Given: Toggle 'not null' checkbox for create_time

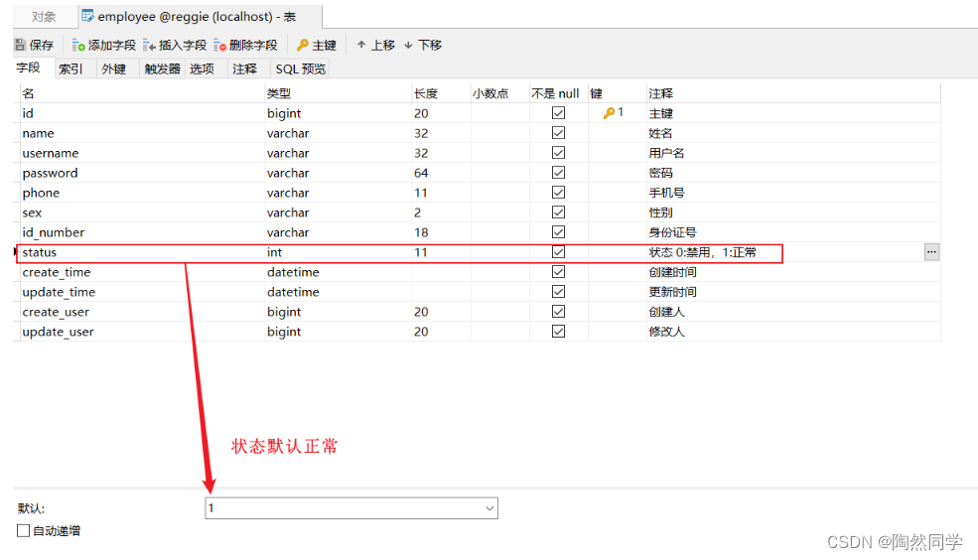Looking at the screenshot, I should 558,272.
